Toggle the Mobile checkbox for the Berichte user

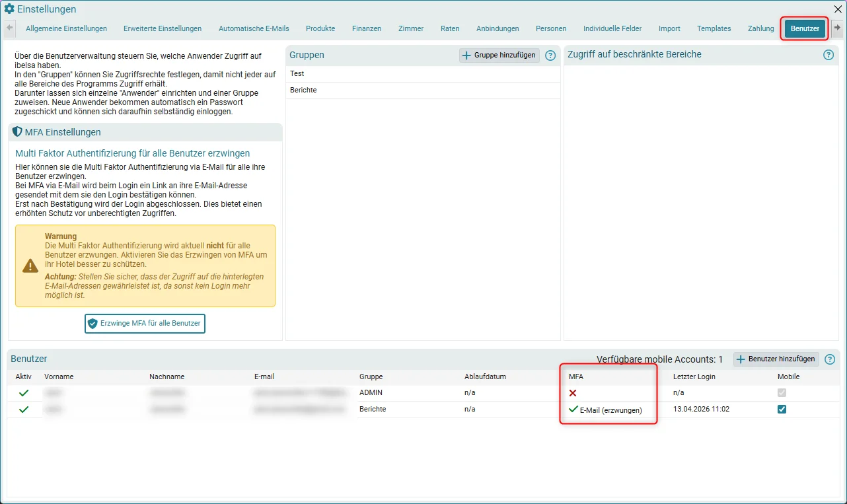pos(782,410)
